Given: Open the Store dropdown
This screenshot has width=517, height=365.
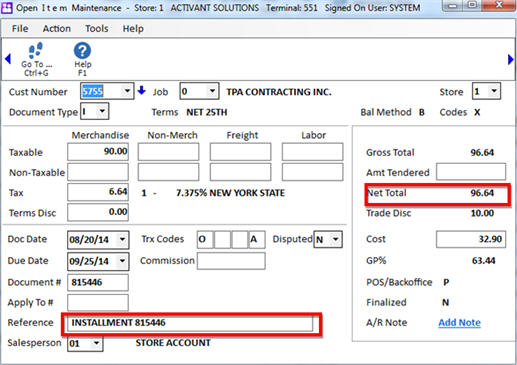Looking at the screenshot, I should tap(494, 91).
